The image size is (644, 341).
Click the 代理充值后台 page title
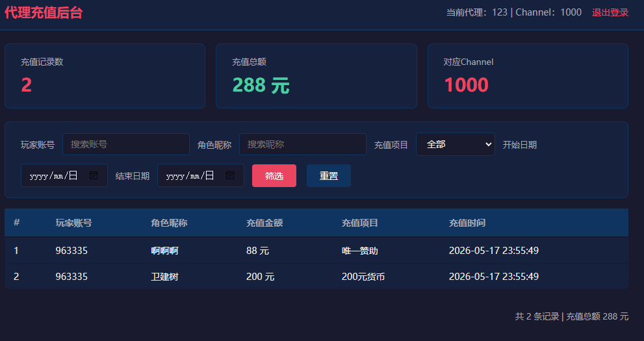click(x=44, y=12)
